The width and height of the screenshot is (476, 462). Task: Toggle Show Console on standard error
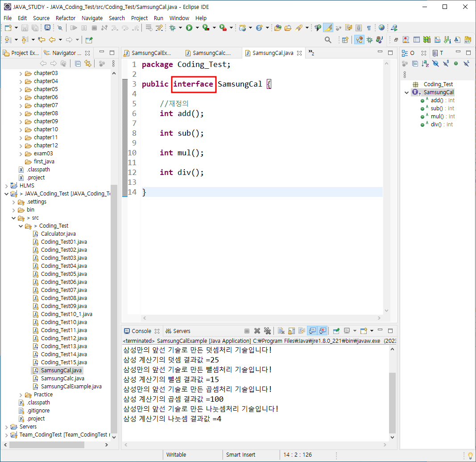tap(323, 331)
